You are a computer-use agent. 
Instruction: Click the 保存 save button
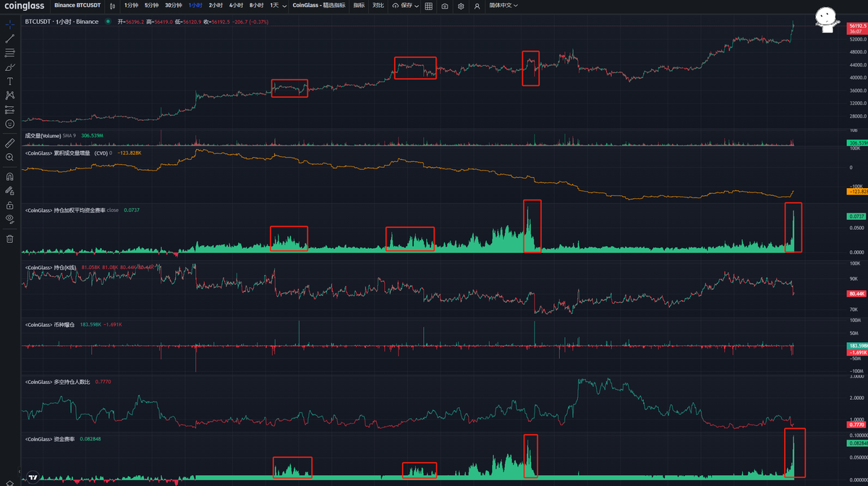[402, 6]
